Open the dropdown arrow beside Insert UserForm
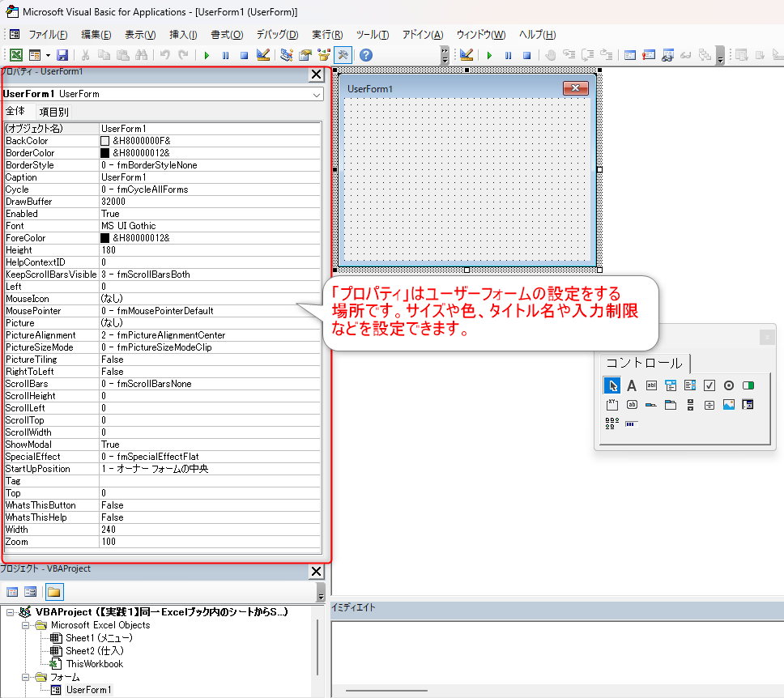Image resolution: width=784 pixels, height=698 pixels. tap(48, 55)
